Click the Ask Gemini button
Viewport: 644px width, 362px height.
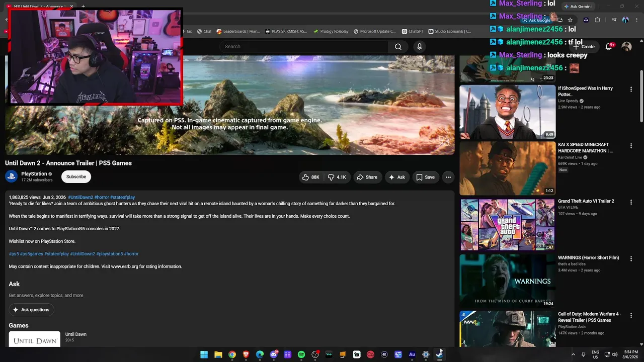pyautogui.click(x=578, y=7)
